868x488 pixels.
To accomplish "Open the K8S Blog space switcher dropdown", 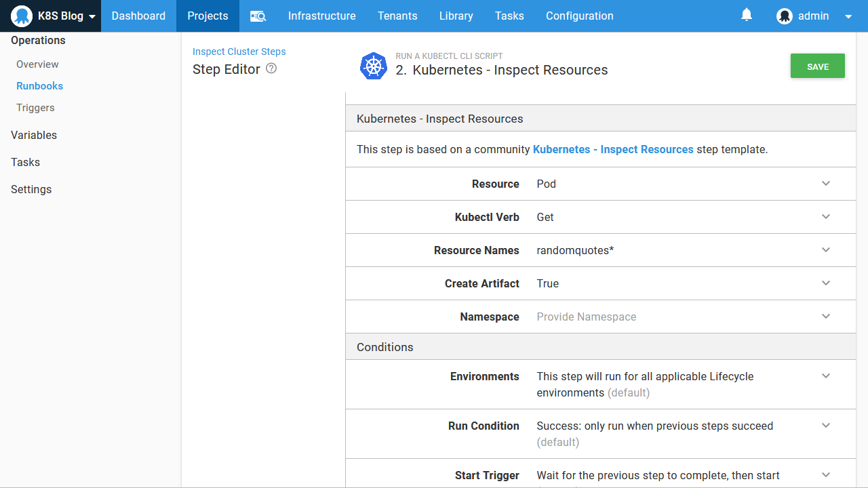I will [x=92, y=17].
